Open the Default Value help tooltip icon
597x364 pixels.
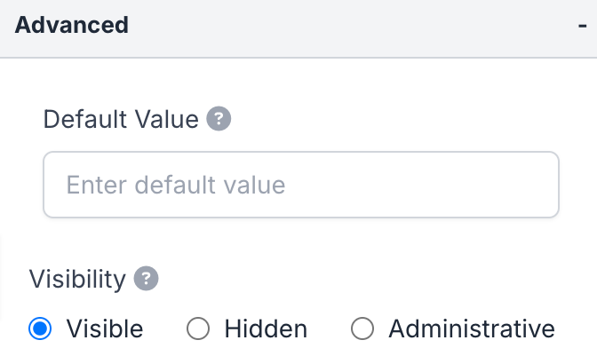(219, 119)
